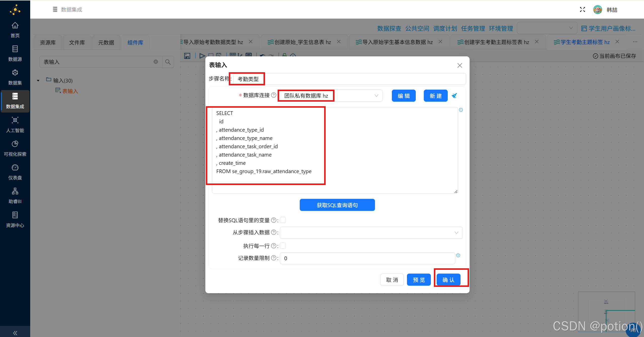Open the 学生用户画像标... project link
The width and height of the screenshot is (644, 337).
pos(608,28)
